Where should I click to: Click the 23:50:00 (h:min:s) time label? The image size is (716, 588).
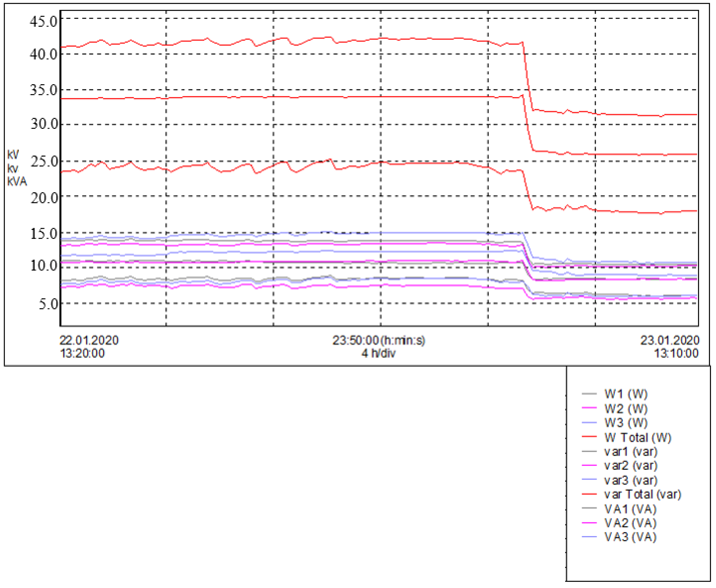[378, 340]
